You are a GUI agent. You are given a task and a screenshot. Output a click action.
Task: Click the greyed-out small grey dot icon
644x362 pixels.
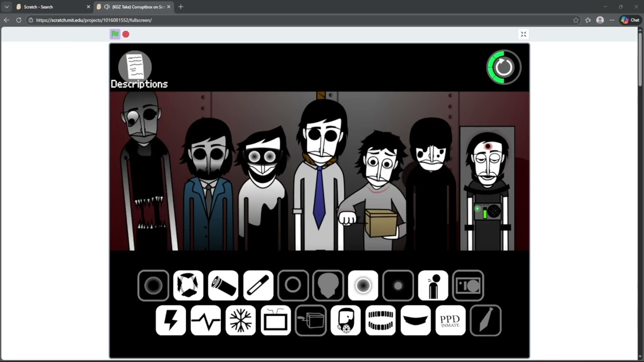click(398, 286)
